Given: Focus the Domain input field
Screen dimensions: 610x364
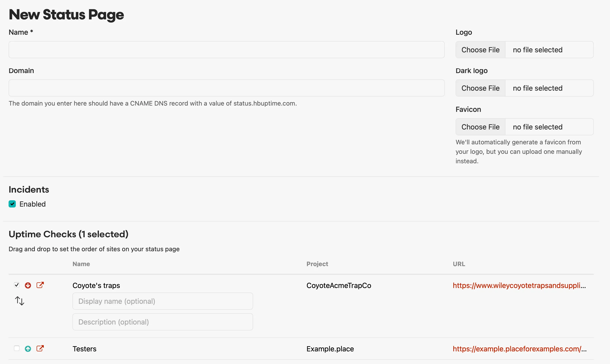Looking at the screenshot, I should coord(226,88).
